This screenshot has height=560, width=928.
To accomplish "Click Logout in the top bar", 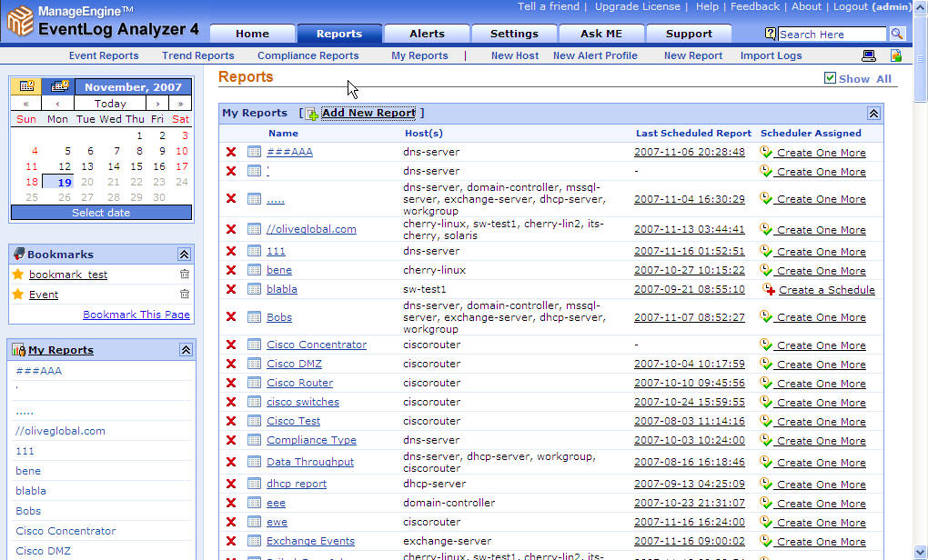I will point(851,6).
